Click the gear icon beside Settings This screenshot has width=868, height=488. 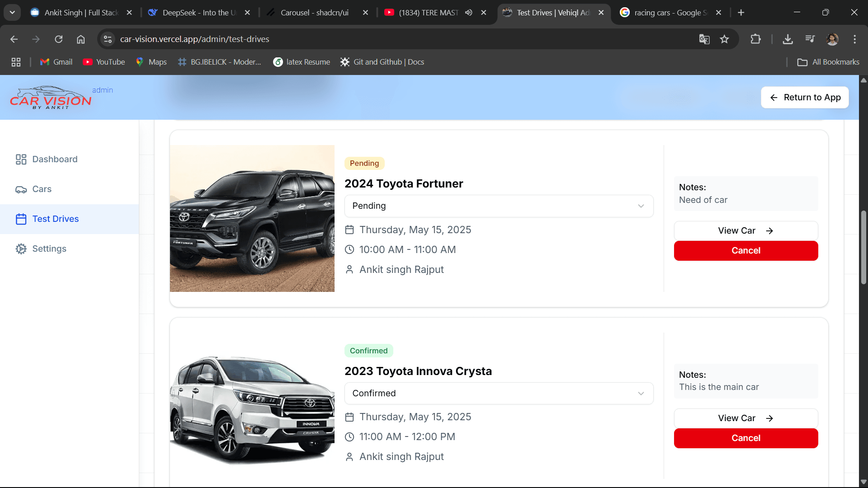click(21, 249)
